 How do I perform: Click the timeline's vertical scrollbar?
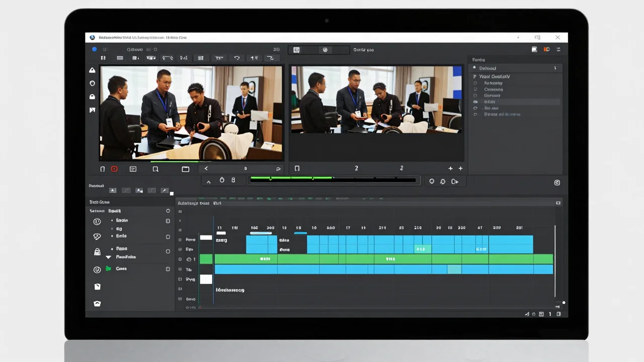[x=555, y=260]
